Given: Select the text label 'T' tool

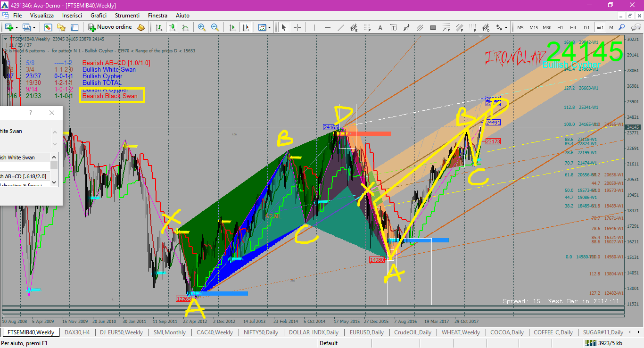Looking at the screenshot, I should point(393,27).
